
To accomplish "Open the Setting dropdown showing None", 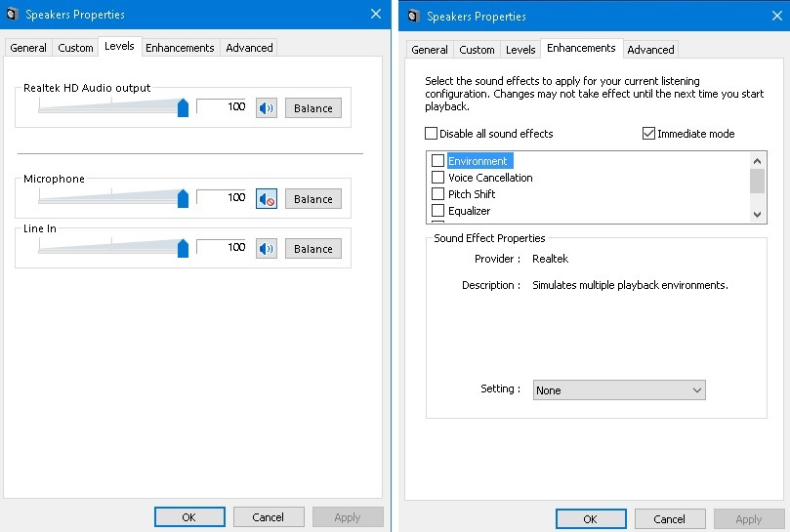I will pos(619,390).
